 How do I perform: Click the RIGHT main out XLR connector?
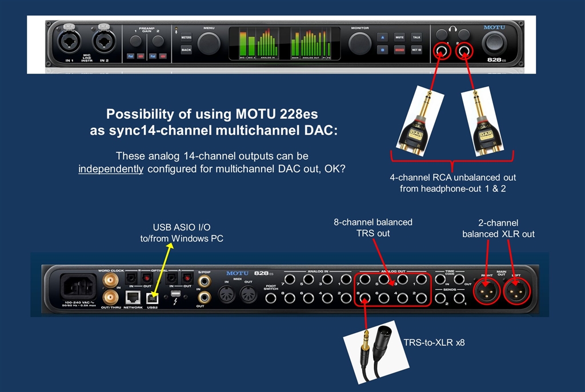pyautogui.click(x=486, y=290)
